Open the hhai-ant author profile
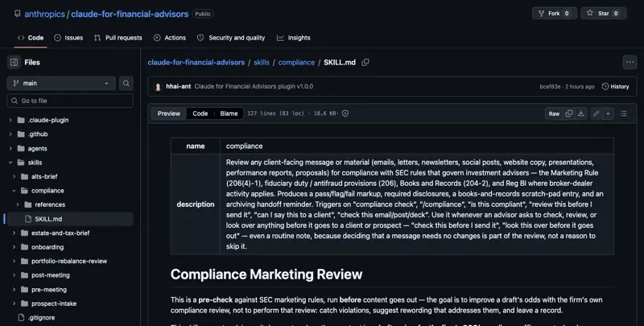This screenshot has width=644, height=326. tap(178, 87)
